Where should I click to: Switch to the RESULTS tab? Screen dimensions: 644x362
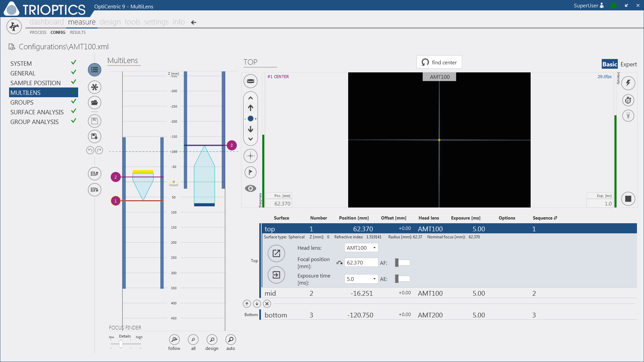77,33
